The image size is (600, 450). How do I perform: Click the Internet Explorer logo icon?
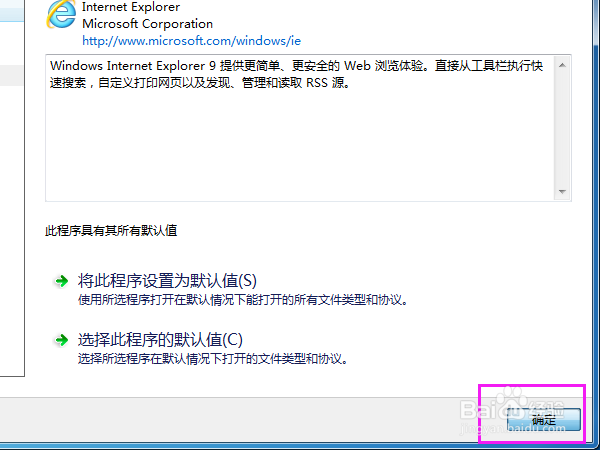(x=61, y=15)
